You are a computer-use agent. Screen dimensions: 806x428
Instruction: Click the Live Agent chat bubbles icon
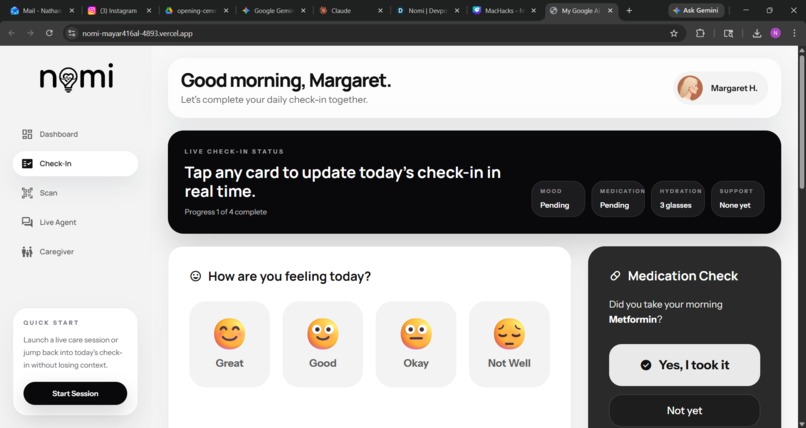(27, 222)
